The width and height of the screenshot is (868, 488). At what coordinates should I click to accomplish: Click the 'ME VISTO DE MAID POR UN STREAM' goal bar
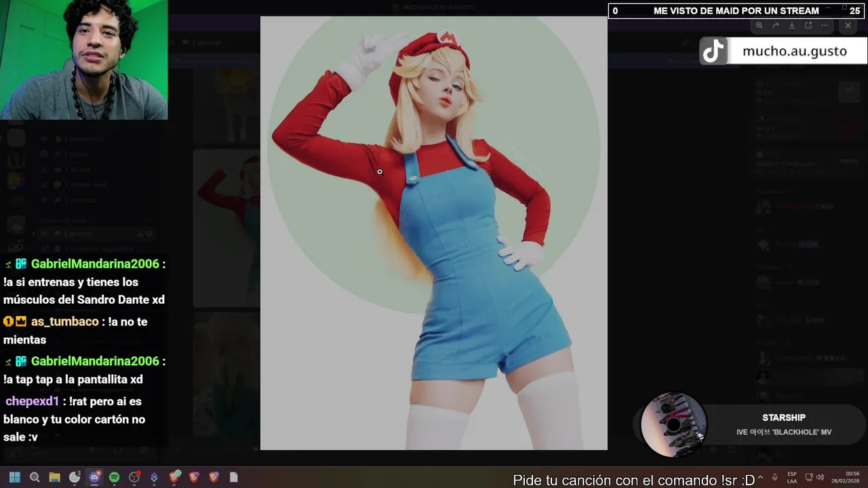click(737, 11)
